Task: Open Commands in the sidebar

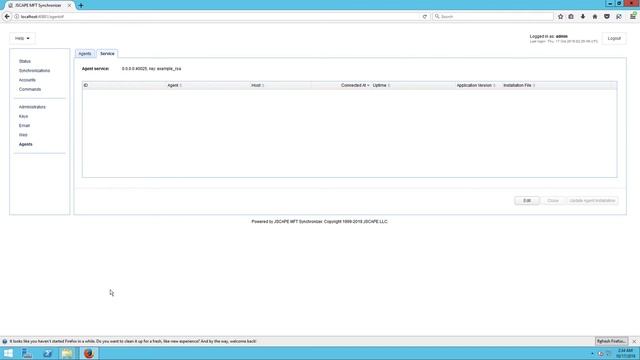Action: point(30,89)
